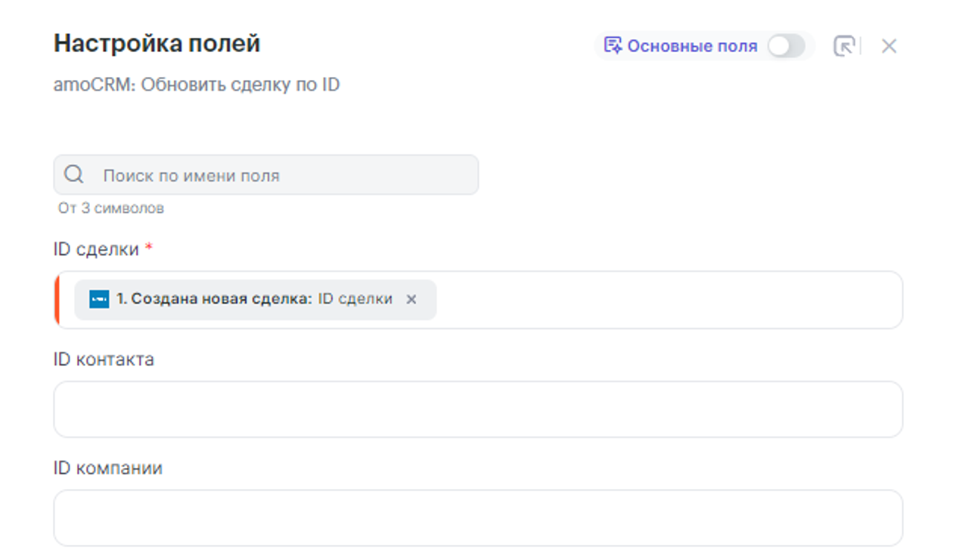The image size is (953, 560).
Task: Click the red required asterisk
Action: (x=149, y=249)
